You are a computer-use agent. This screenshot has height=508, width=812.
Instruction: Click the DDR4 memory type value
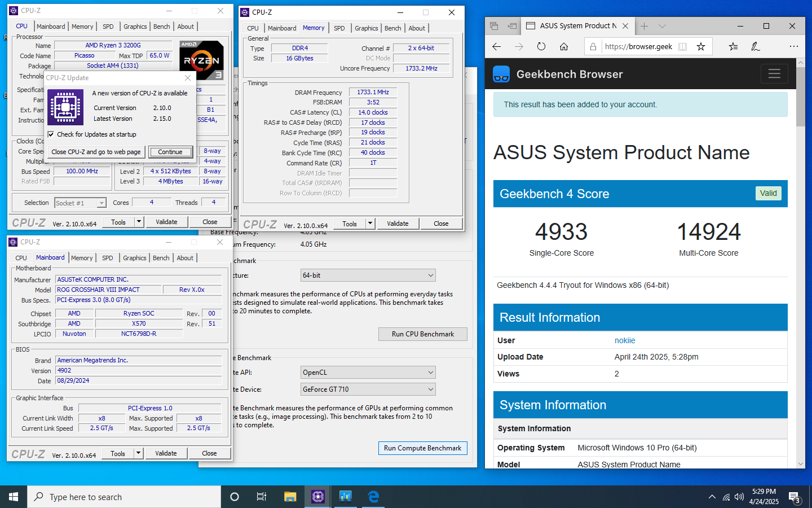click(300, 48)
